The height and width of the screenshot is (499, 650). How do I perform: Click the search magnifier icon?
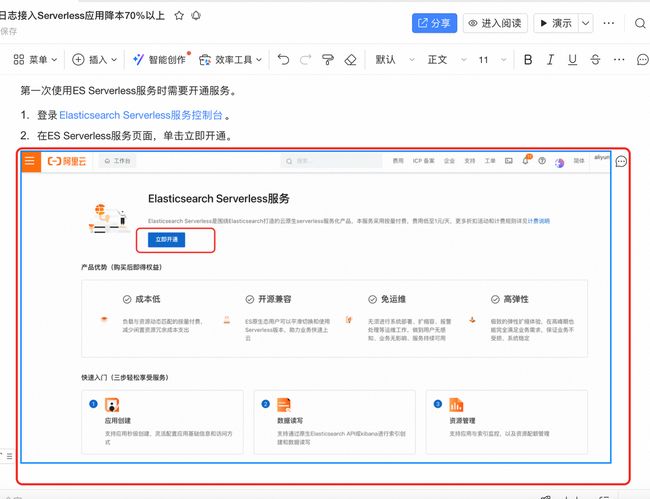tap(640, 23)
